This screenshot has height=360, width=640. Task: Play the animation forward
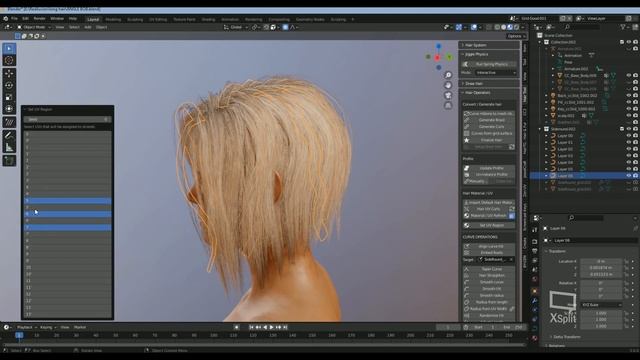point(271,327)
